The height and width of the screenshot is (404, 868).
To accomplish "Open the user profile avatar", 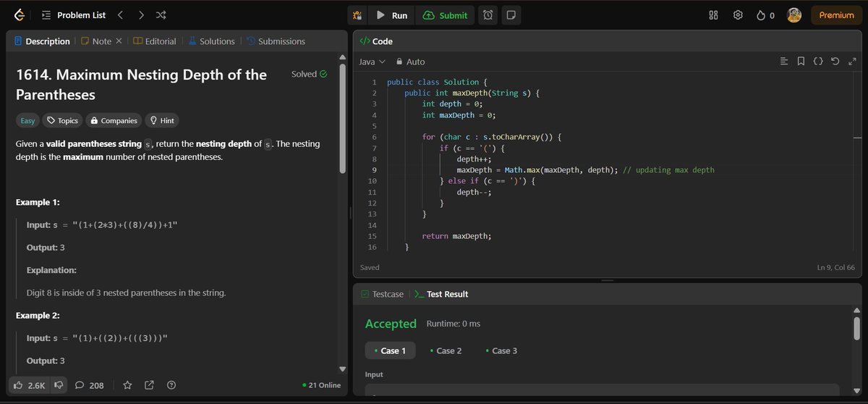I will click(x=794, y=15).
